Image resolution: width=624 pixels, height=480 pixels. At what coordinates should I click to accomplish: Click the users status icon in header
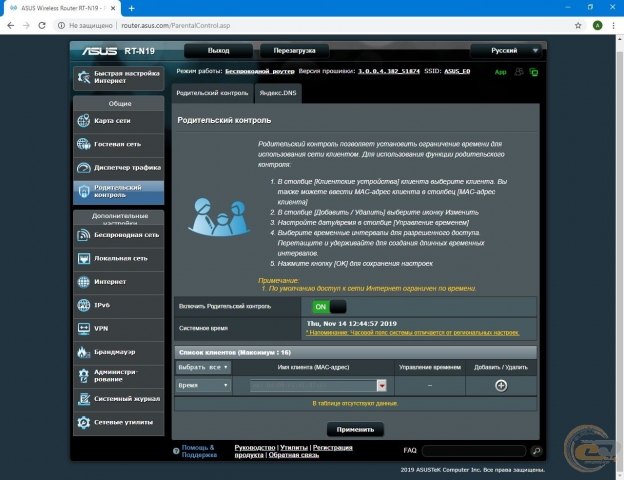519,72
